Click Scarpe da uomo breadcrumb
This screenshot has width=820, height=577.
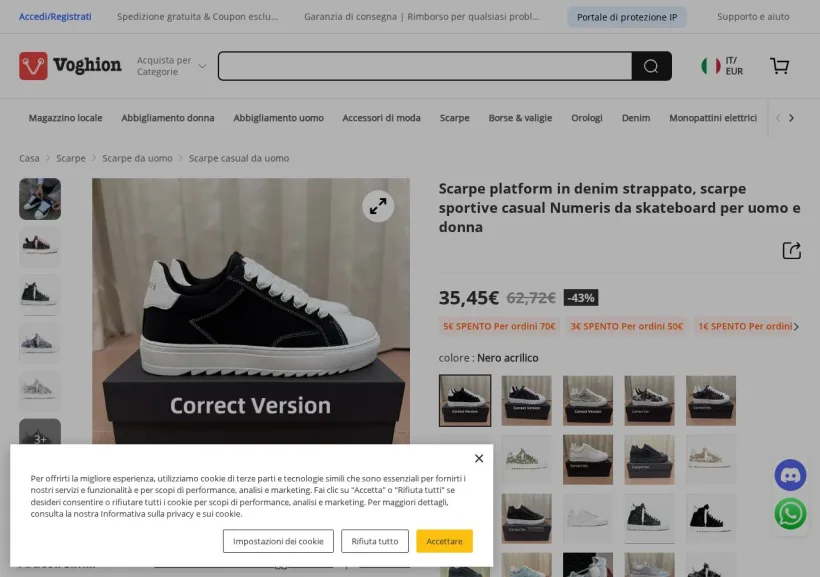(137, 158)
